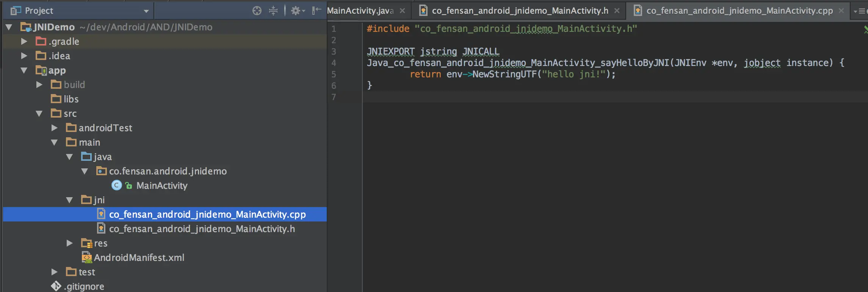The height and width of the screenshot is (292, 868).
Task: Click the .gradle folder icon
Action: tap(41, 41)
